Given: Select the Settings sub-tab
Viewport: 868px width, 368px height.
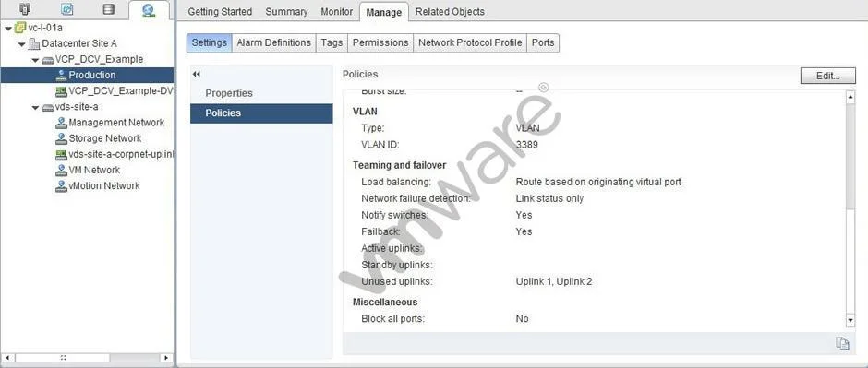Looking at the screenshot, I should point(210,42).
